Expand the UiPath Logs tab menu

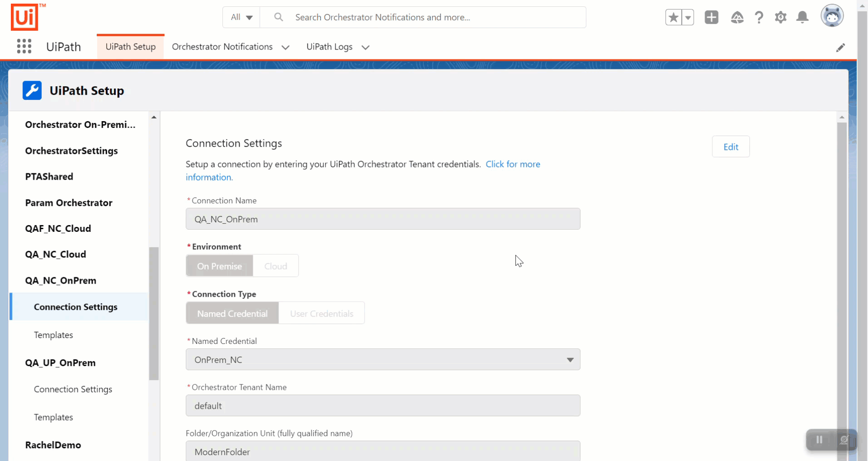[x=365, y=47]
